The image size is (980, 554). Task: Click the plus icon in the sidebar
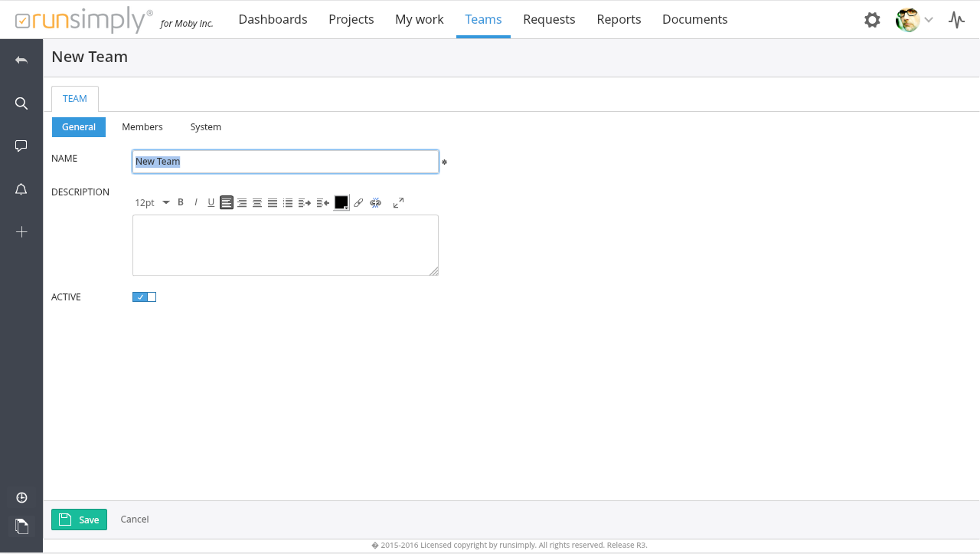tap(21, 231)
